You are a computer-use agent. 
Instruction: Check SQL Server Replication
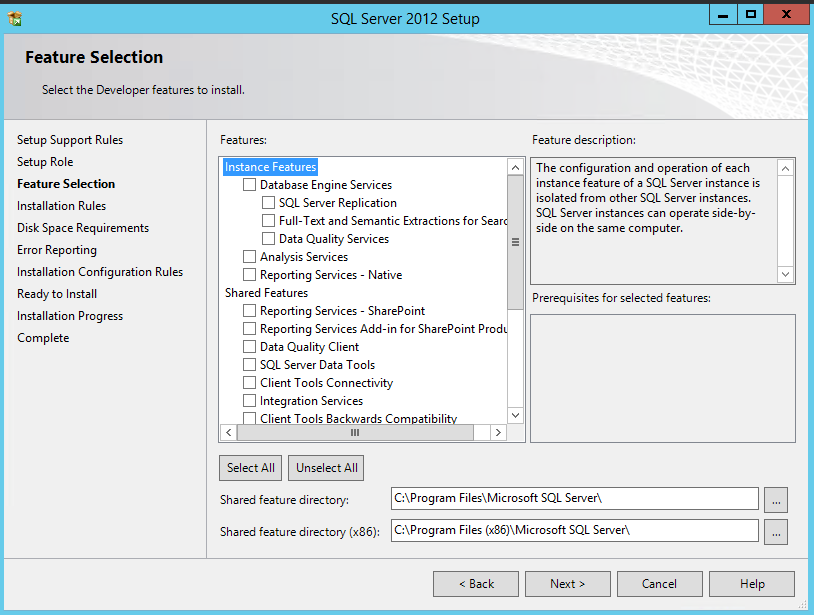[x=268, y=202]
